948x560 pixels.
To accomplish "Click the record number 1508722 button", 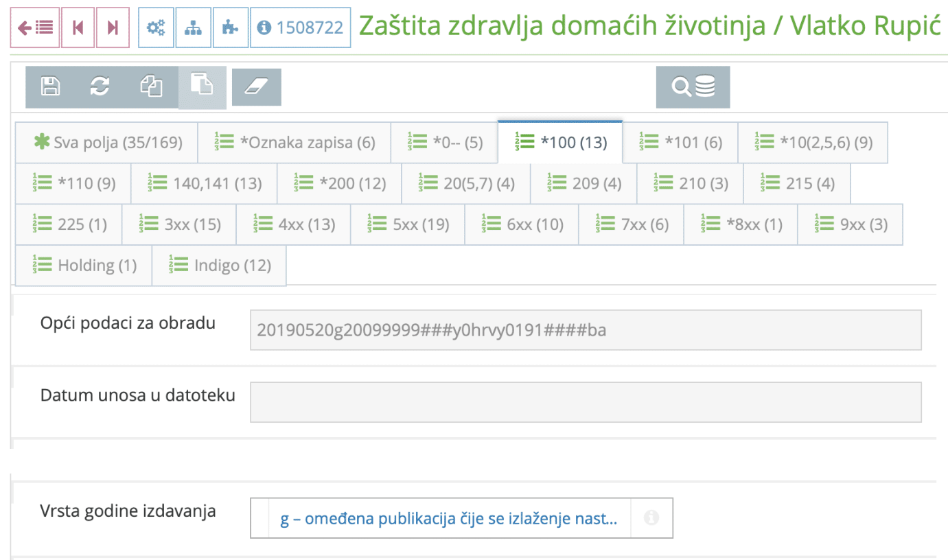I will pos(300,27).
